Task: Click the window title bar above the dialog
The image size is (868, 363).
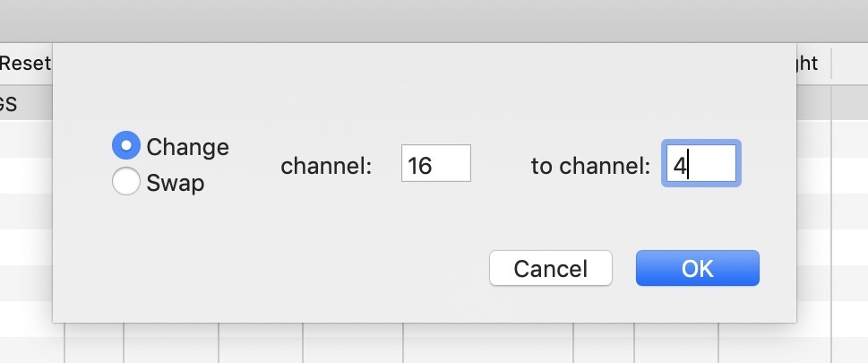Action: coord(434,21)
